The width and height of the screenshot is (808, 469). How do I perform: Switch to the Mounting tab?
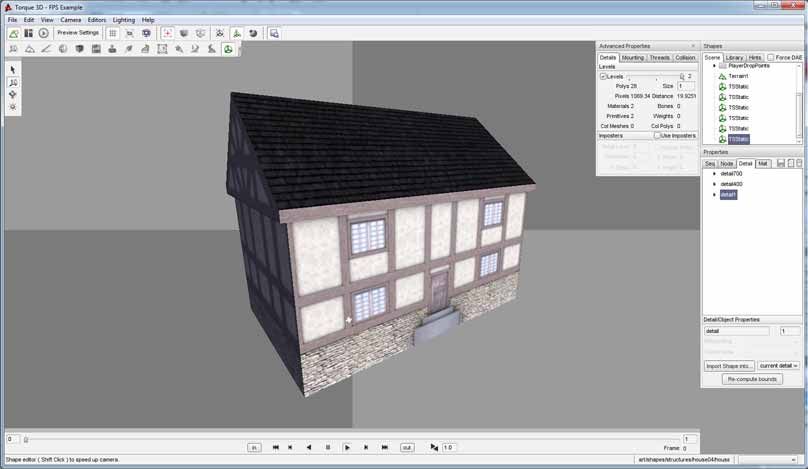[x=633, y=58]
